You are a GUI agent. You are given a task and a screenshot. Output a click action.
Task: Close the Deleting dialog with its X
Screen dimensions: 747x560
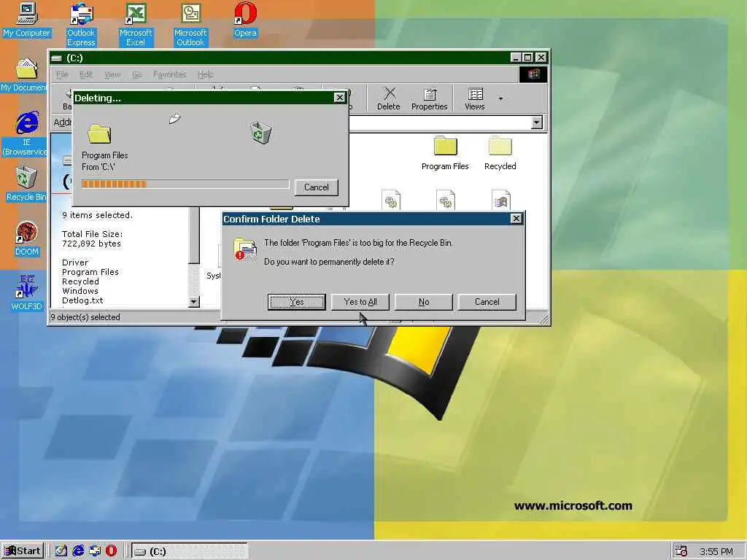(x=339, y=98)
